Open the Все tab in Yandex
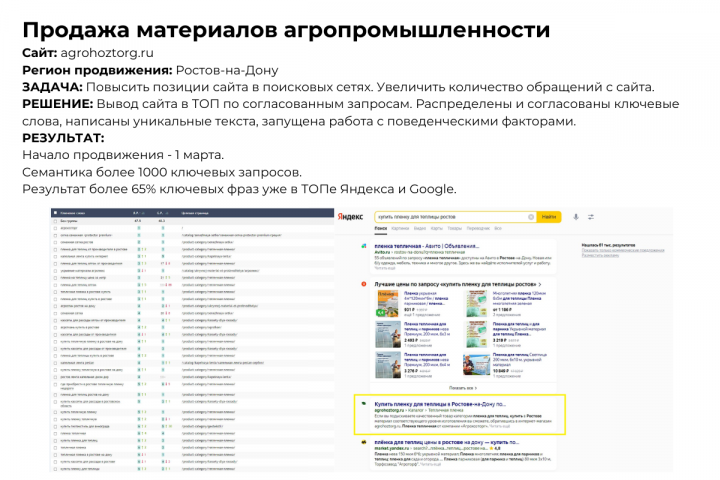The width and height of the screenshot is (720, 480). (x=498, y=228)
